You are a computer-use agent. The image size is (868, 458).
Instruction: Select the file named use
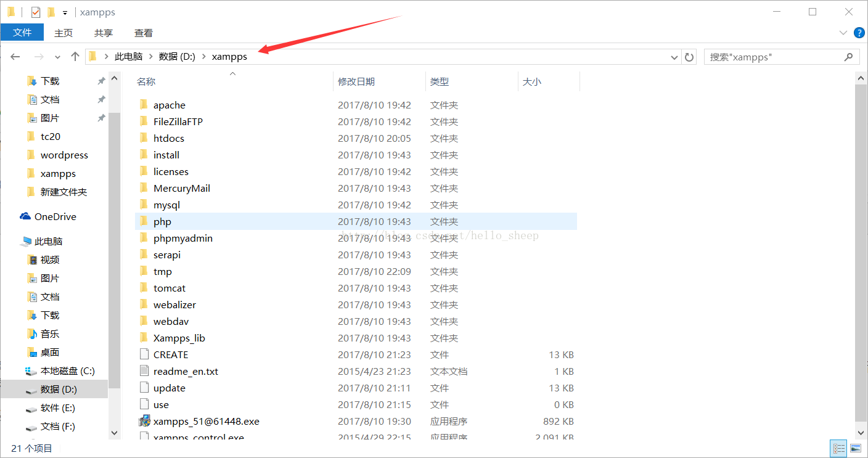coord(161,404)
